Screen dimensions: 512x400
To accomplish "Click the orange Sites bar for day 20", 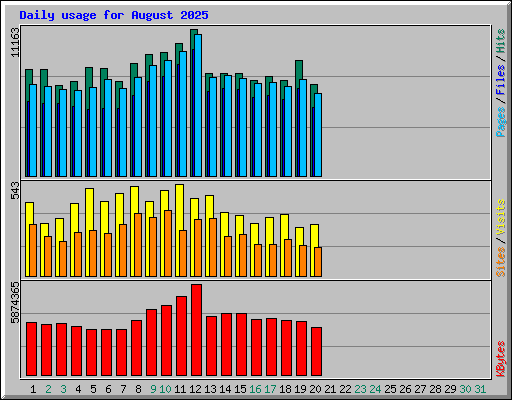I will 318,262.
